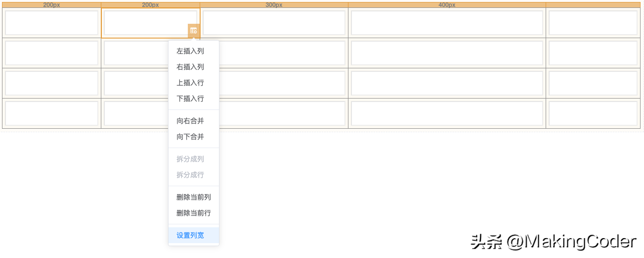
Task: Click the unlabeled last column header
Action: (593, 5)
